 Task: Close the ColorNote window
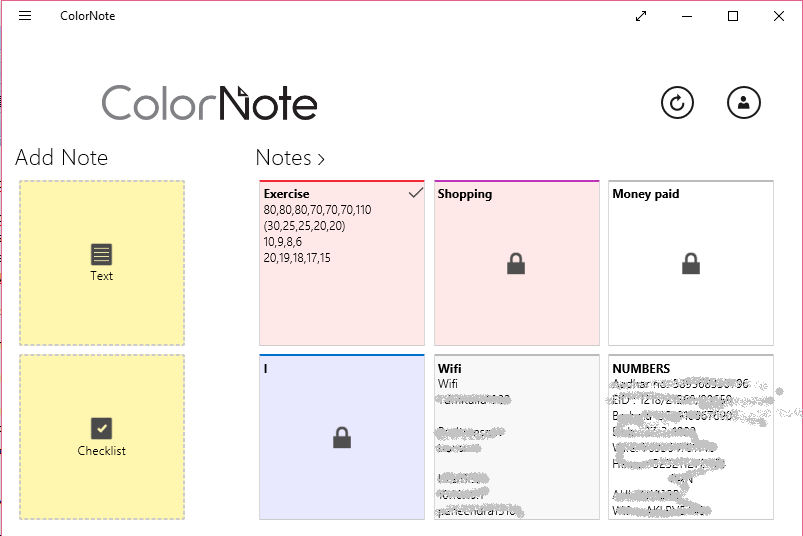(779, 16)
